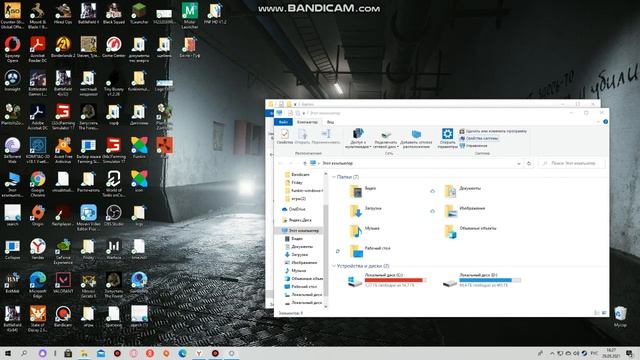Collapse the Устройства и диски (2) group

(334, 266)
